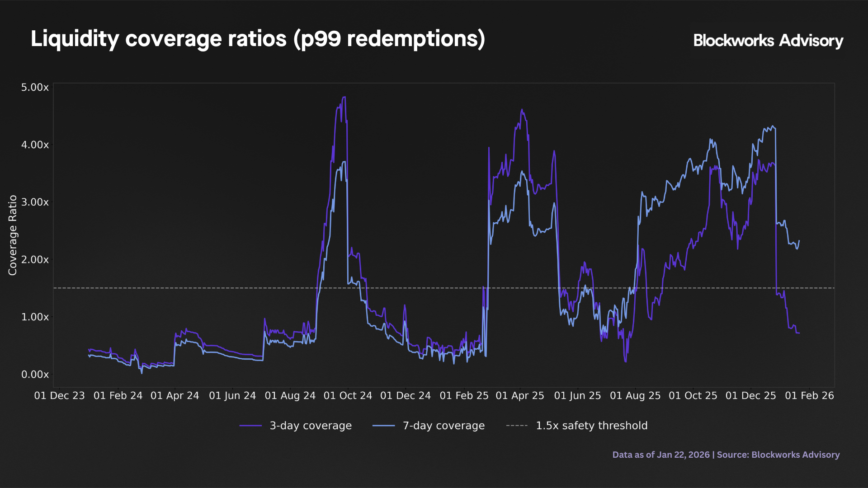Click the 01 Dec 23 x-axis label
Screen dimensions: 868x488
[x=59, y=396]
